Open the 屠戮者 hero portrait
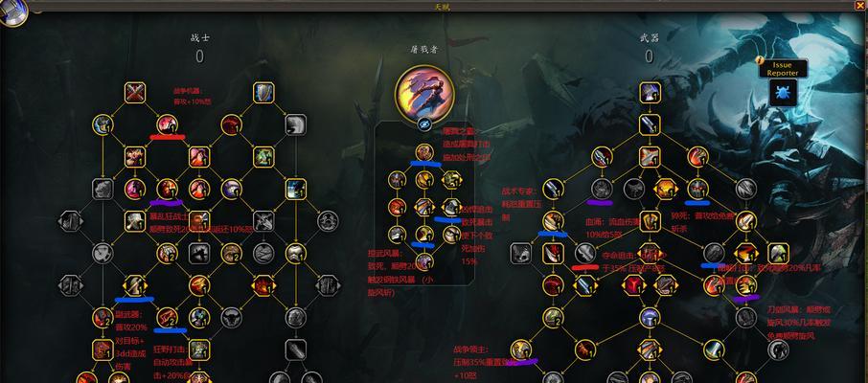The image size is (868, 383). (424, 93)
